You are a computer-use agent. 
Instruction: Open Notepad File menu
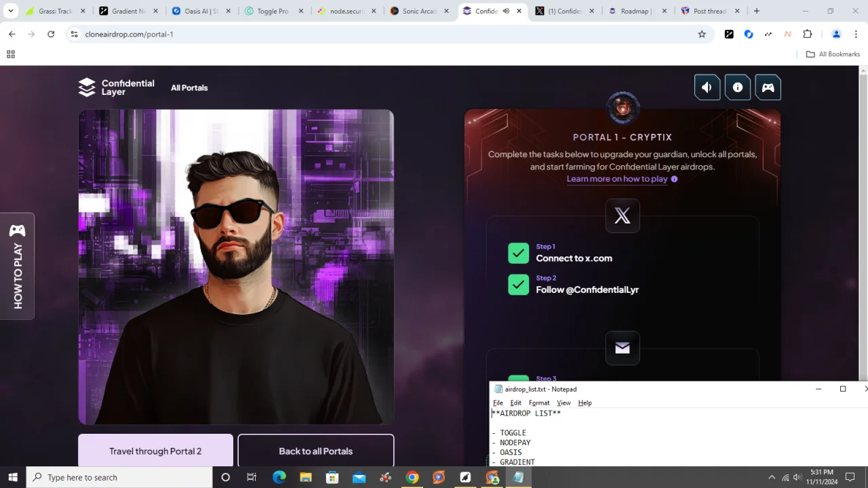pos(498,403)
